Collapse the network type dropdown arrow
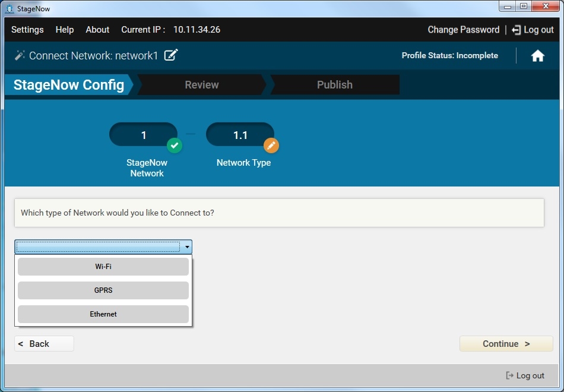The image size is (564, 392). point(187,247)
